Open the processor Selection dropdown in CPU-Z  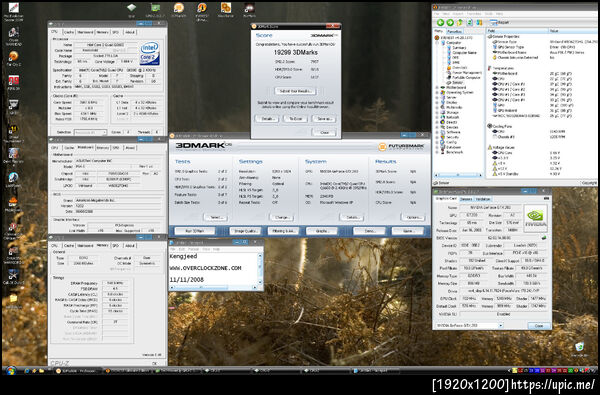90,132
